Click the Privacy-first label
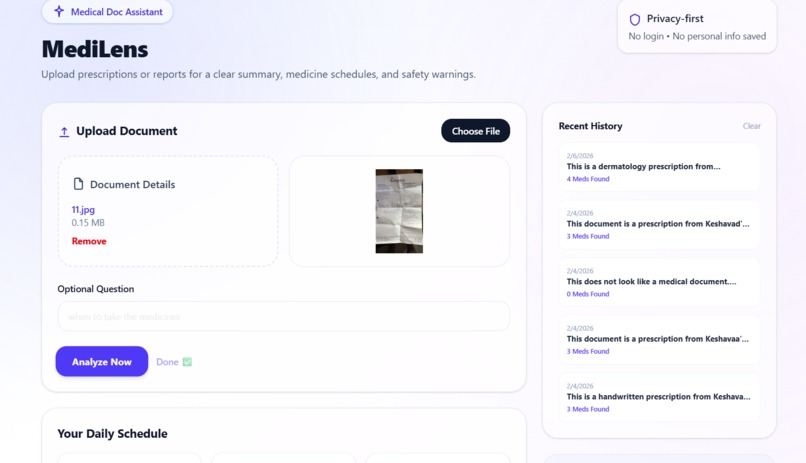The image size is (806, 463). [x=675, y=18]
